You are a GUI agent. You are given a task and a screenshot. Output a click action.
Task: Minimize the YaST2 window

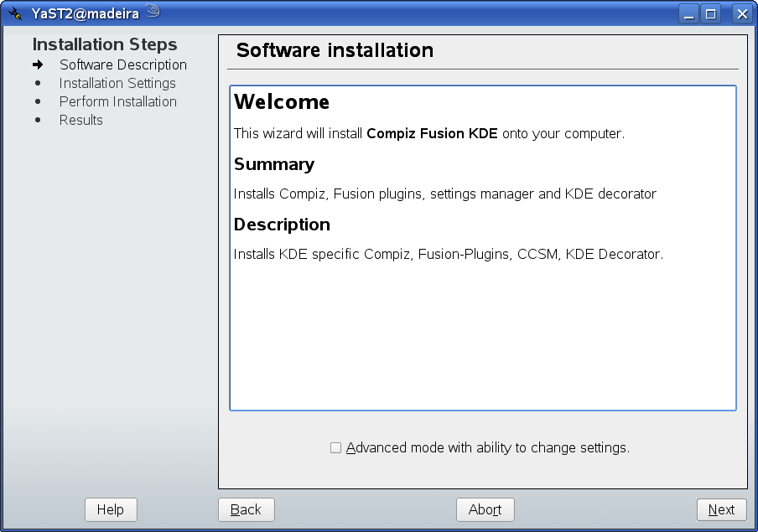(x=689, y=14)
